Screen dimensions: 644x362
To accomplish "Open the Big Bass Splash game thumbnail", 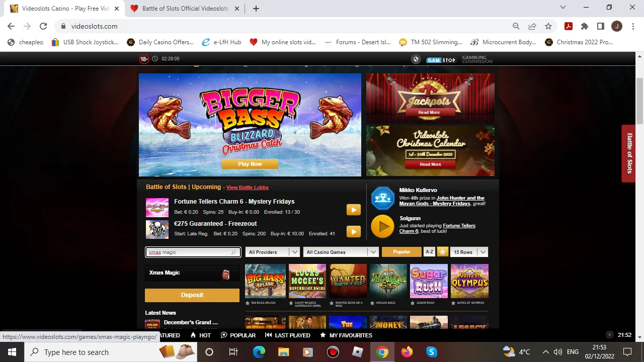I will [265, 281].
